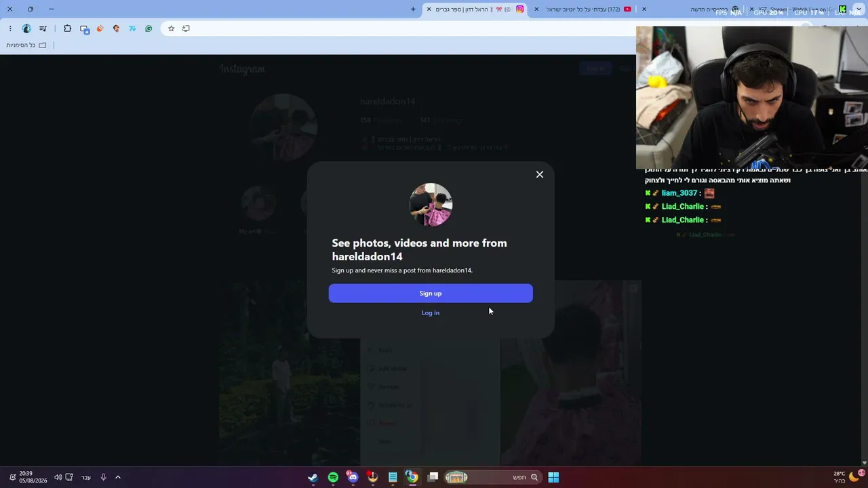The image size is (868, 488).
Task: Switch to the tab with headphones icon
Action: coord(691,9)
